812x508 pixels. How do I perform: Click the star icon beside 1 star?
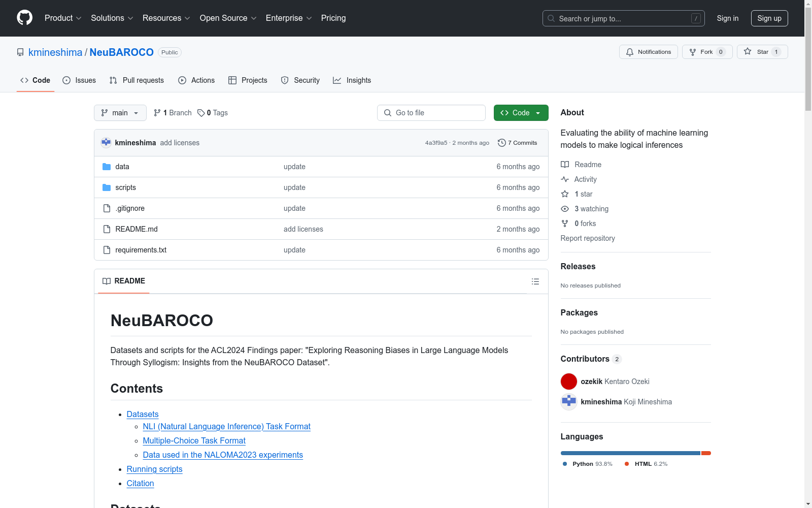pyautogui.click(x=565, y=194)
